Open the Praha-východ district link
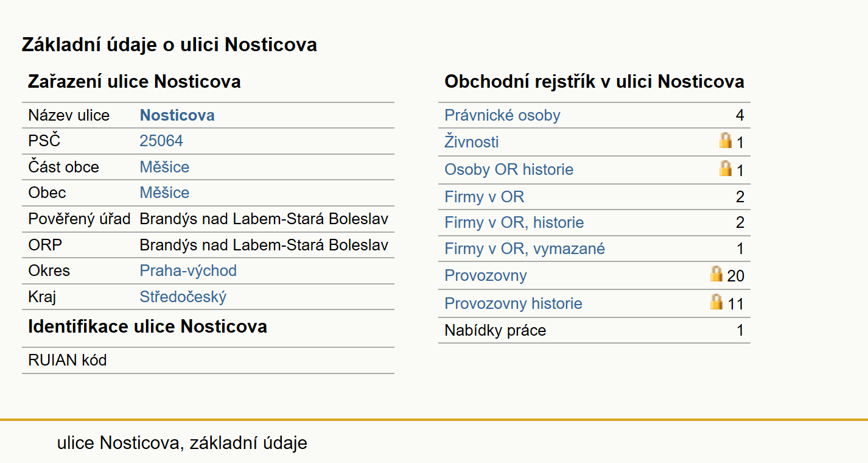 pyautogui.click(x=188, y=270)
